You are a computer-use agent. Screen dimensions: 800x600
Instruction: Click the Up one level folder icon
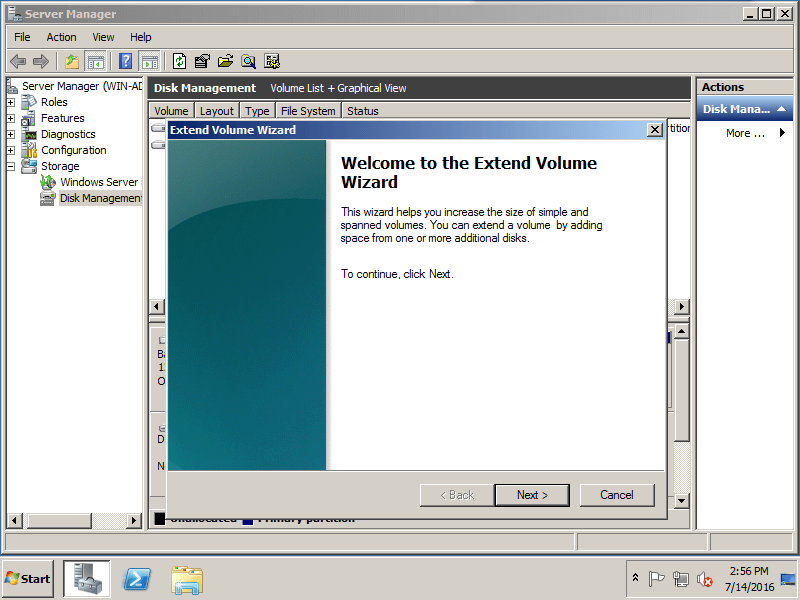click(72, 62)
